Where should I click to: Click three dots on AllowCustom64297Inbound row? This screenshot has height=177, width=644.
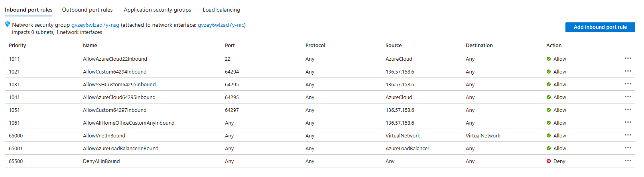[628, 109]
